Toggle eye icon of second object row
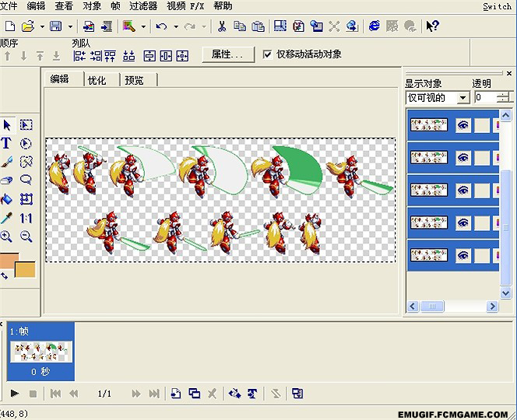Image resolution: width=517 pixels, height=420 pixels. [x=463, y=158]
